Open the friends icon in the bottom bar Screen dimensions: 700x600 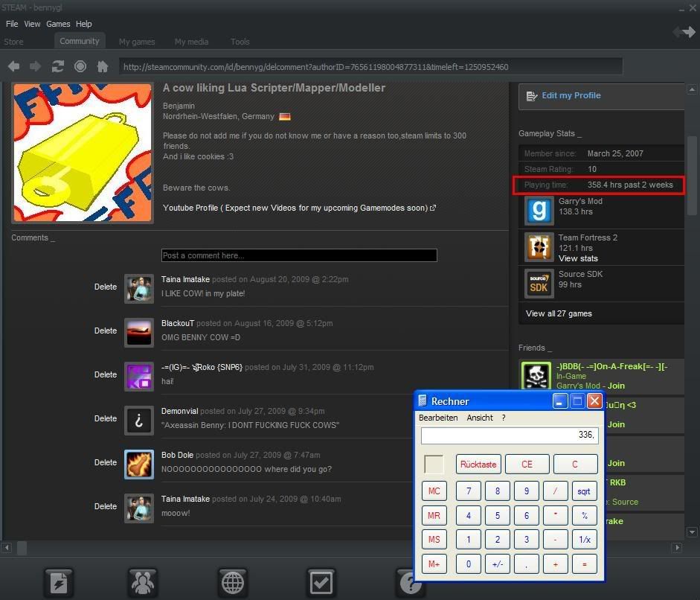(142, 583)
